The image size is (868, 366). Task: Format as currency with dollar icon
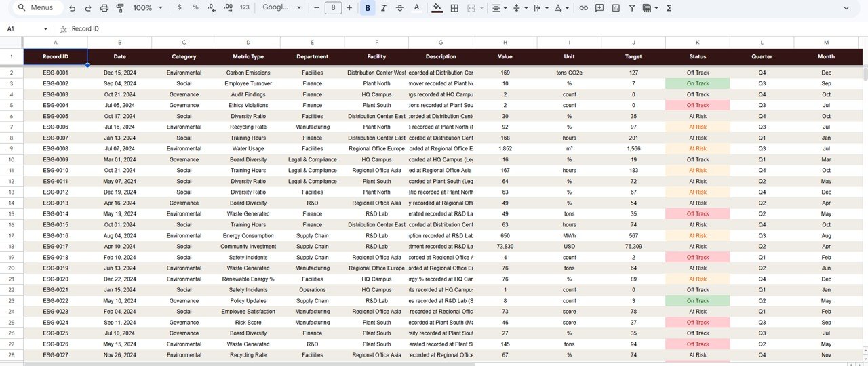click(179, 8)
